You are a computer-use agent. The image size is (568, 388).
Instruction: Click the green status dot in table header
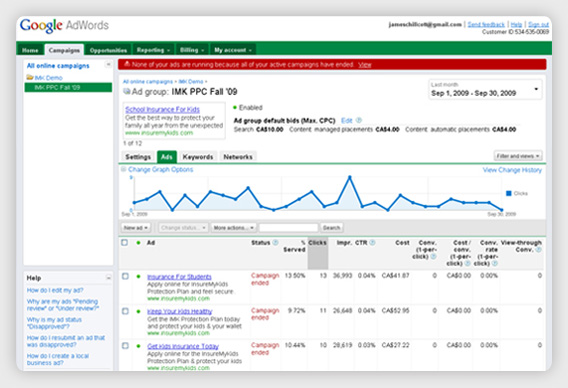coord(138,243)
